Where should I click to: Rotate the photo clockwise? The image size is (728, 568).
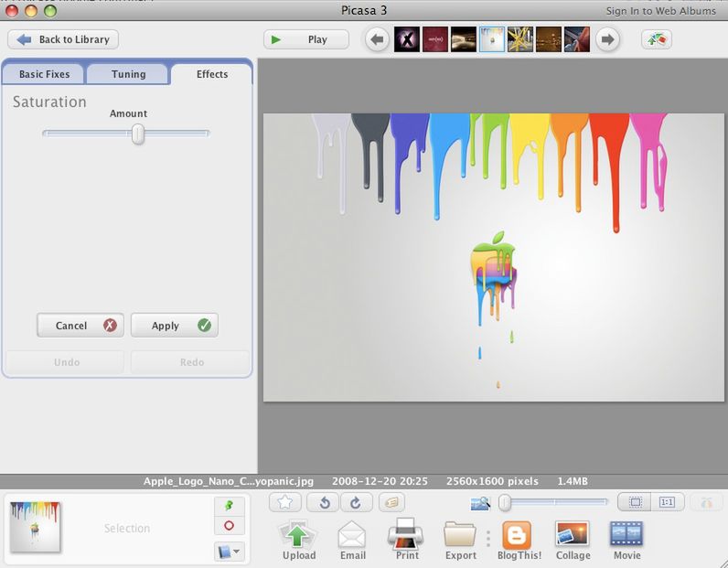click(x=356, y=502)
